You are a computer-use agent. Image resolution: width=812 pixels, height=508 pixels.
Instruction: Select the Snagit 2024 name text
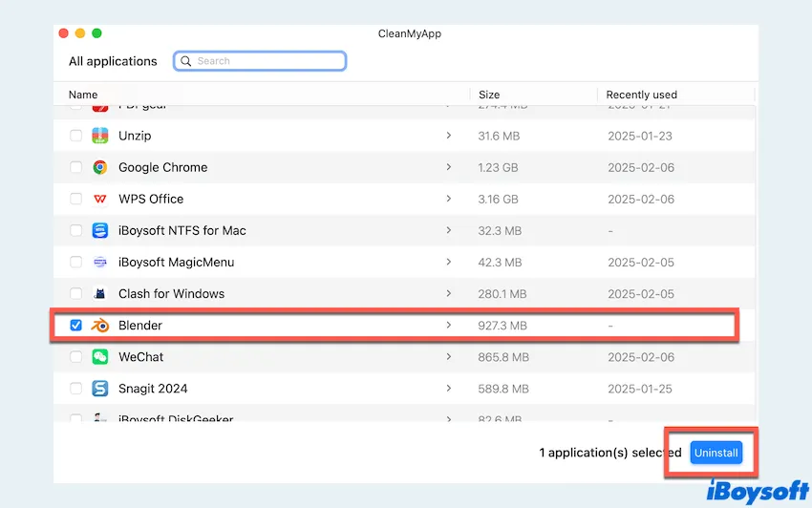(153, 389)
